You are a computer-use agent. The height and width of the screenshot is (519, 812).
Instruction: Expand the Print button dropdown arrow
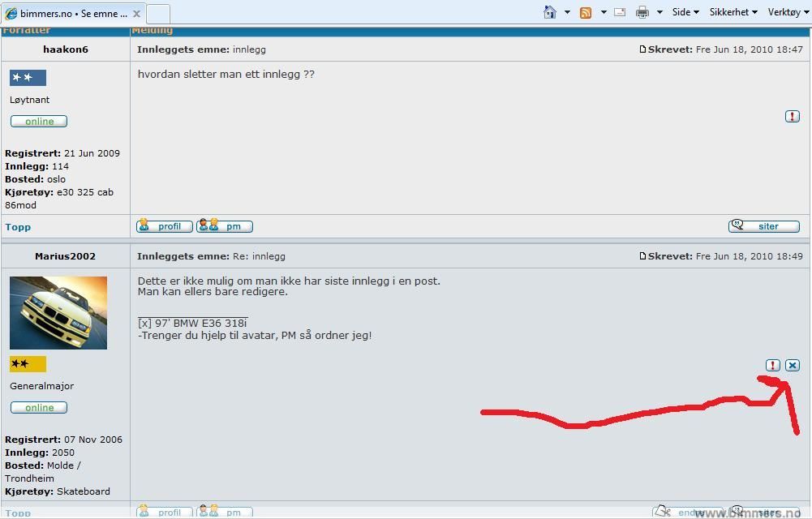click(x=659, y=12)
